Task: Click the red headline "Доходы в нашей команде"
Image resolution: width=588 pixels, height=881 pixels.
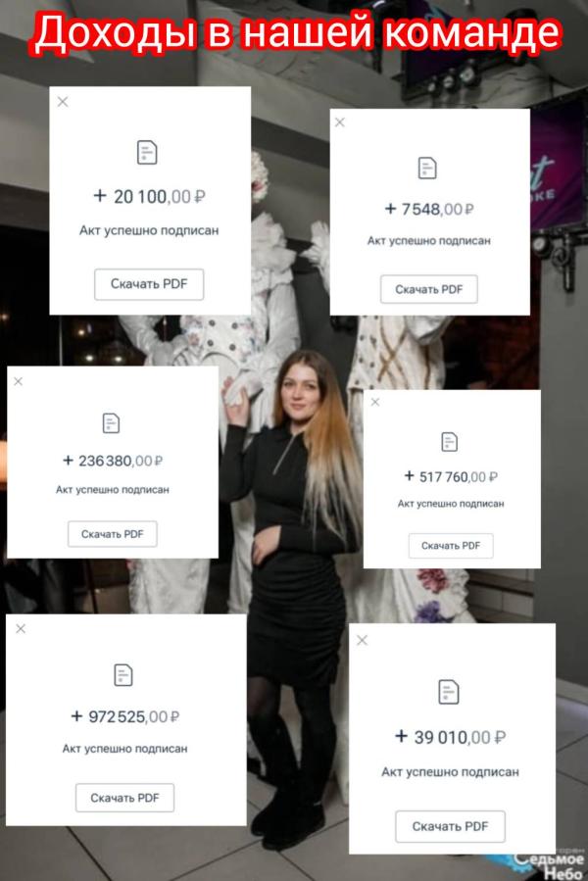Action: pyautogui.click(x=297, y=33)
